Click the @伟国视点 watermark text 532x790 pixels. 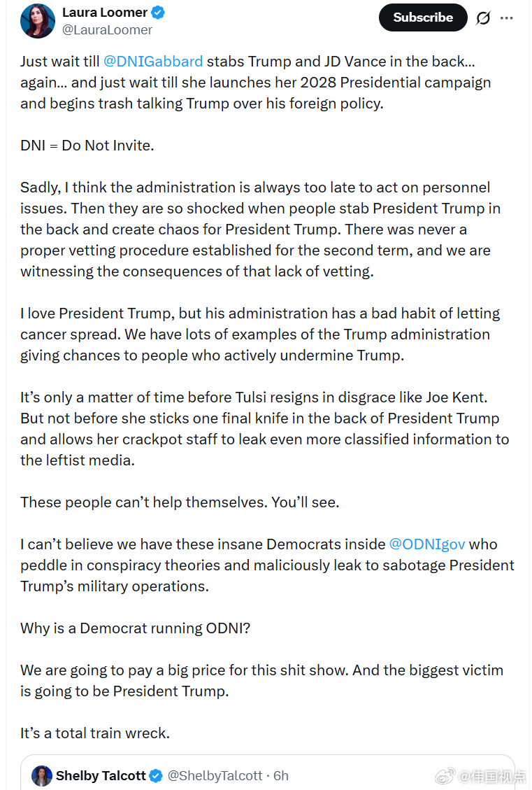tap(491, 777)
